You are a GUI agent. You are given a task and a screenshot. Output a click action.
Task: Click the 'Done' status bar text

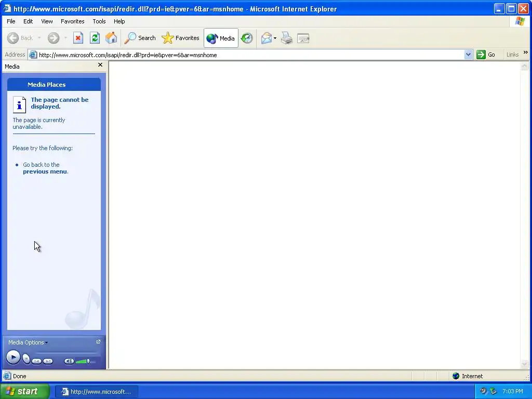[x=19, y=376]
